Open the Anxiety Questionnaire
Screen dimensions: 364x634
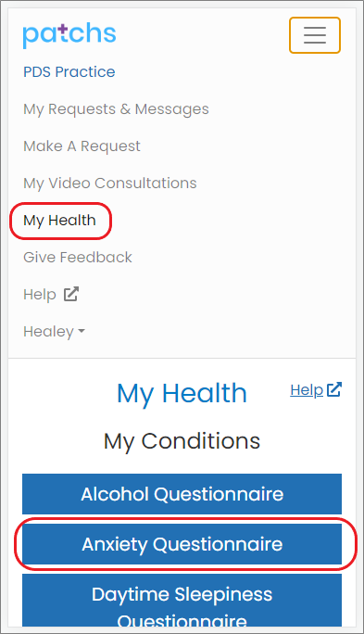coord(182,544)
